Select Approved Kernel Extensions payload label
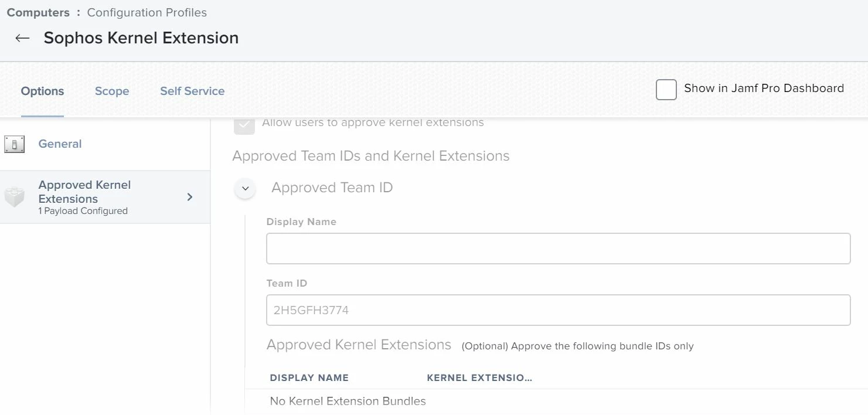The height and width of the screenshot is (415, 868). coord(84,192)
